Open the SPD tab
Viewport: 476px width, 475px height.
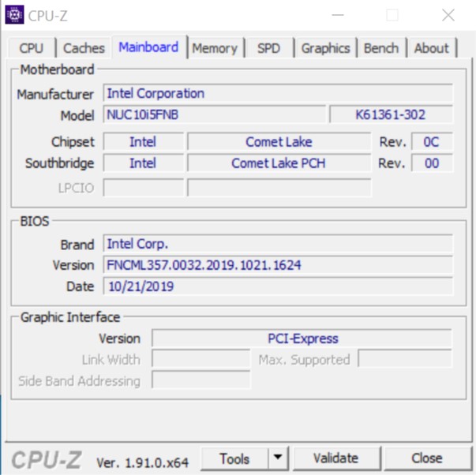click(x=268, y=48)
